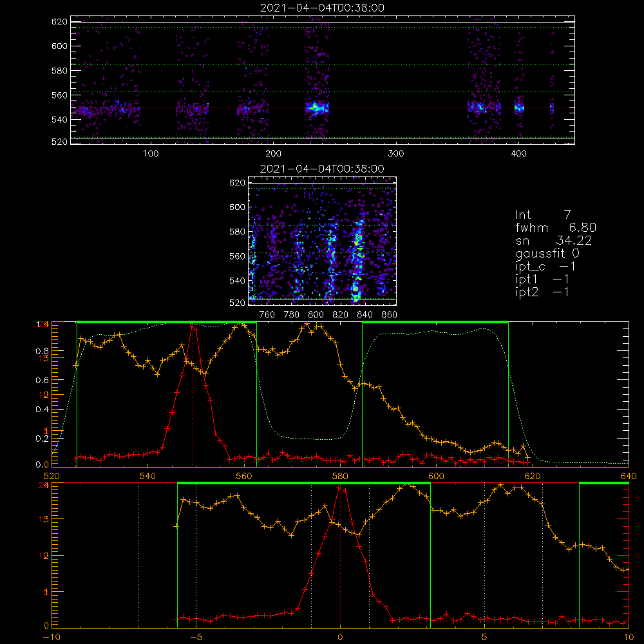
Task: Click the '0.4' y-axis label of profile plot
Action: coord(43,410)
